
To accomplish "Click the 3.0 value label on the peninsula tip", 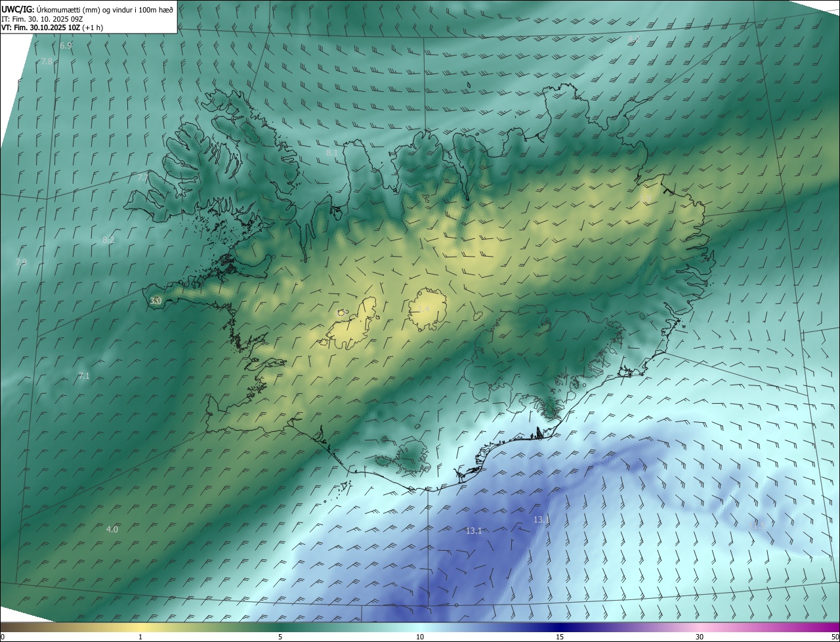I will point(156,301).
